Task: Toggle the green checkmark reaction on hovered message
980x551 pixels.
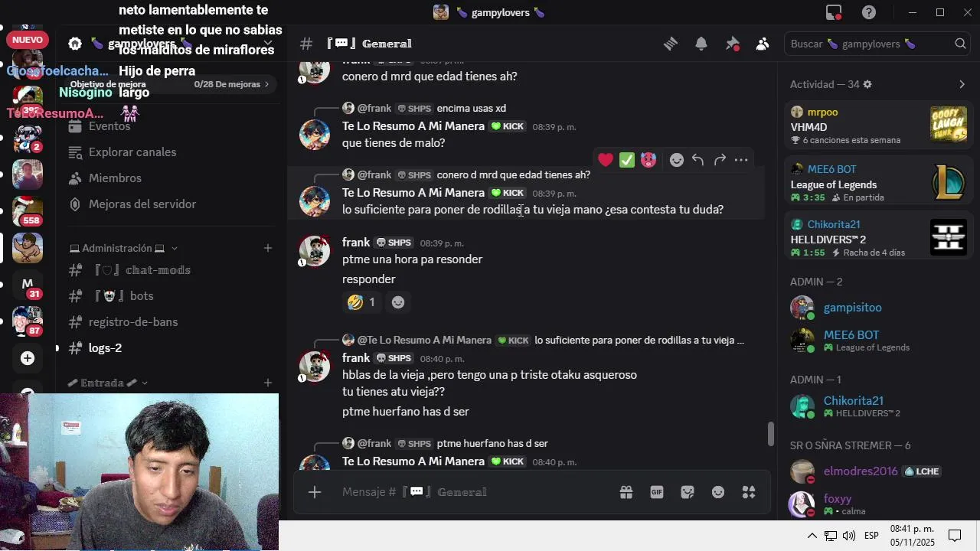Action: coord(627,160)
